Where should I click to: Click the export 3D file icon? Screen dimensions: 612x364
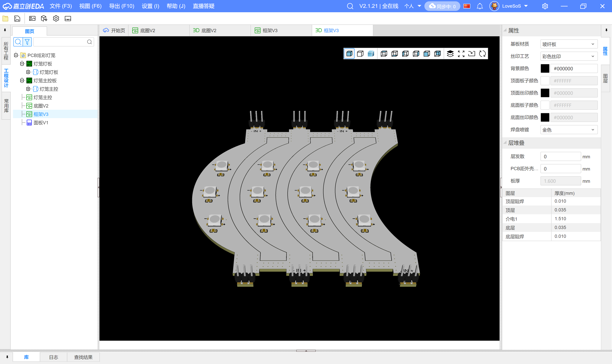(44, 18)
